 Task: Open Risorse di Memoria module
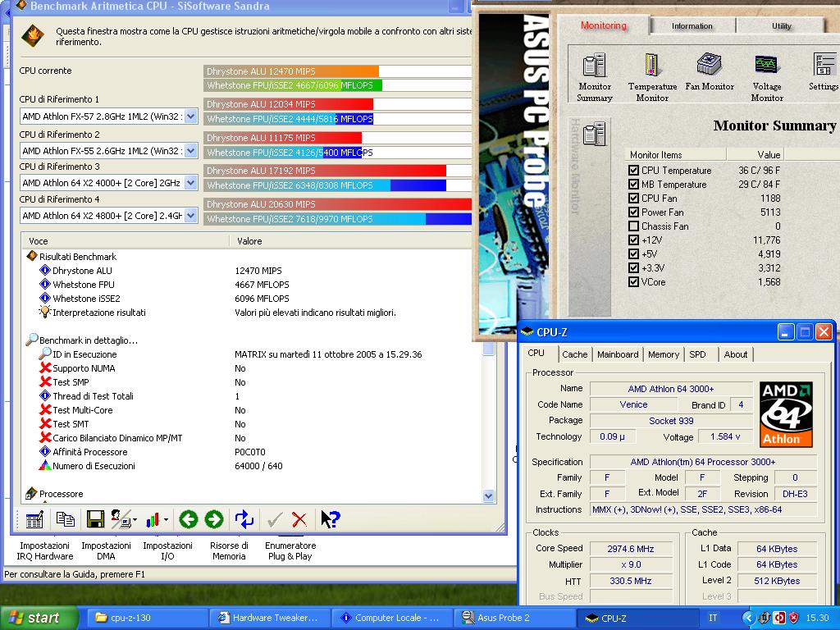(x=229, y=550)
